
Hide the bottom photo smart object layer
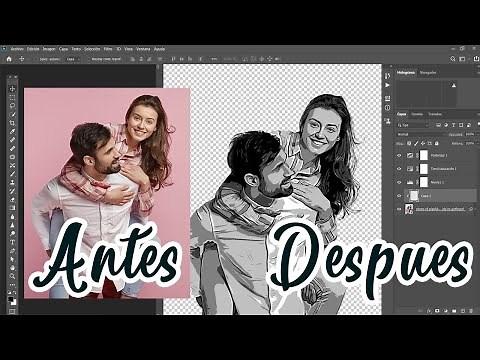tap(399, 209)
